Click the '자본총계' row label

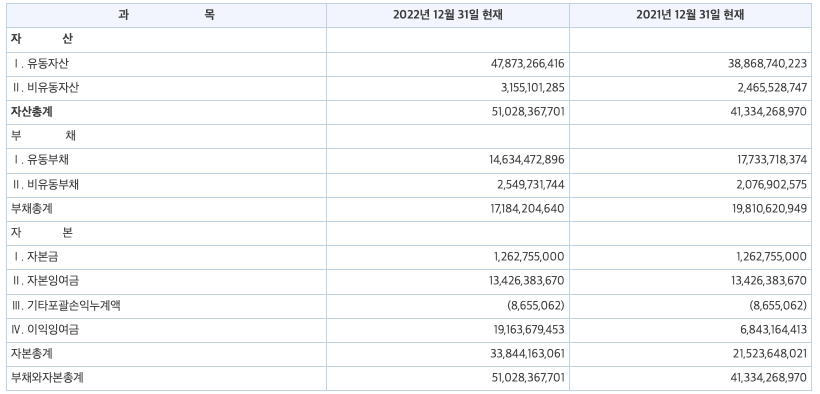click(32, 354)
